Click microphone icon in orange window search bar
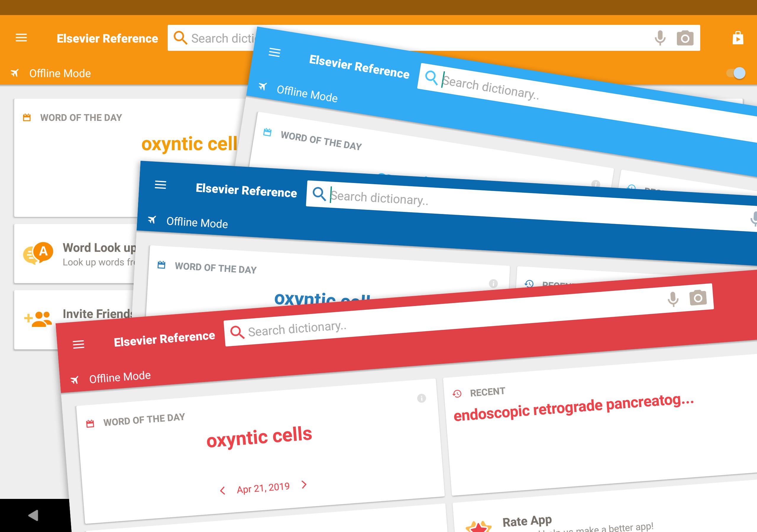 [x=660, y=38]
